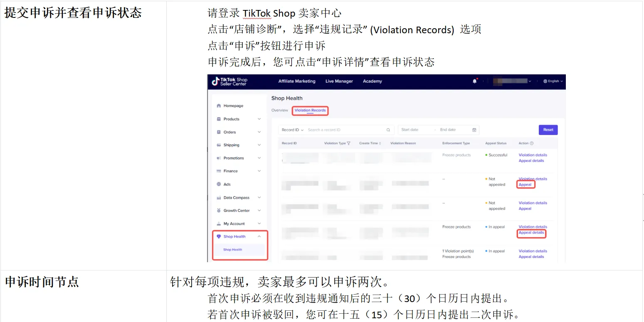The height and width of the screenshot is (322, 644).
Task: Click the Ads icon in sidebar
Action: [x=219, y=184]
